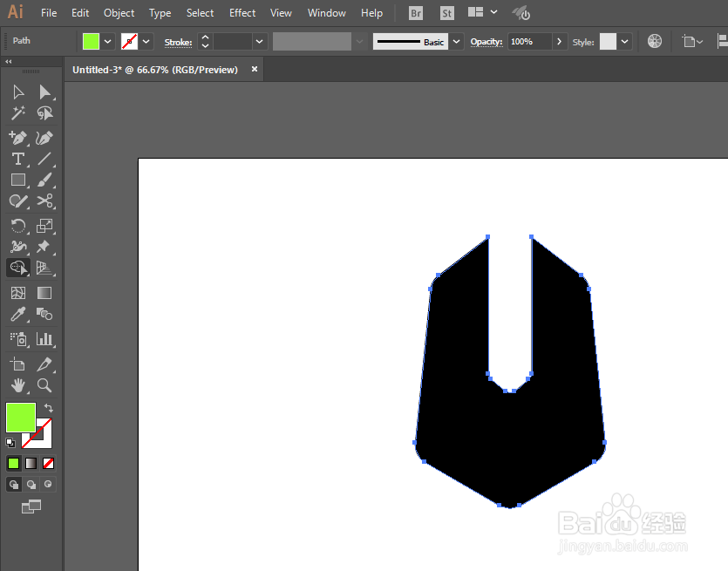This screenshot has height=571, width=728.
Task: Pick the Eyedropper tool
Action: 18,315
